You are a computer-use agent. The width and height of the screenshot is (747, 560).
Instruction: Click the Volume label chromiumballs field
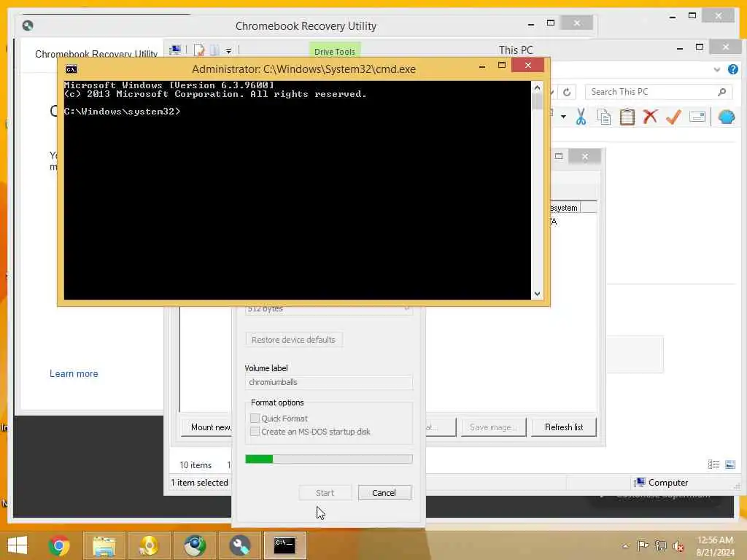(x=329, y=382)
